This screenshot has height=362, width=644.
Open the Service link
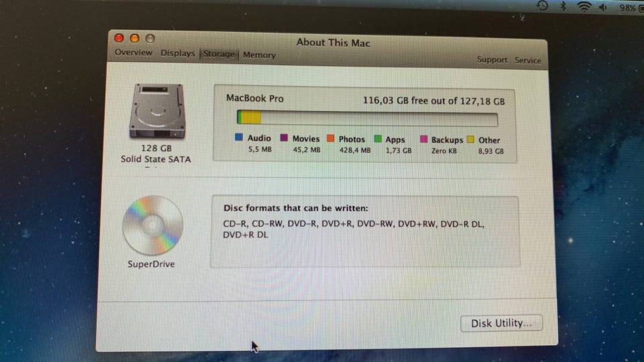click(528, 60)
